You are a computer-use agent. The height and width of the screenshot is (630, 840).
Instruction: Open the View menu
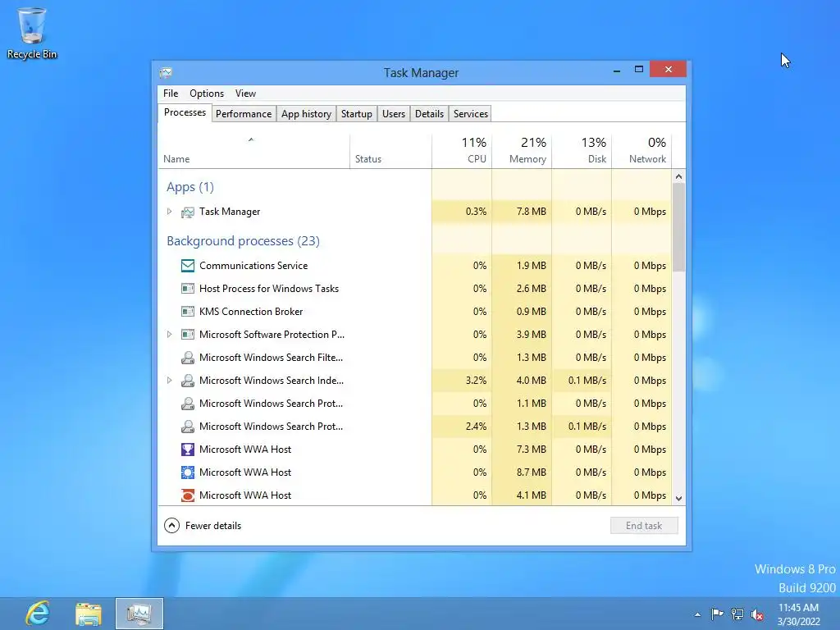click(245, 94)
